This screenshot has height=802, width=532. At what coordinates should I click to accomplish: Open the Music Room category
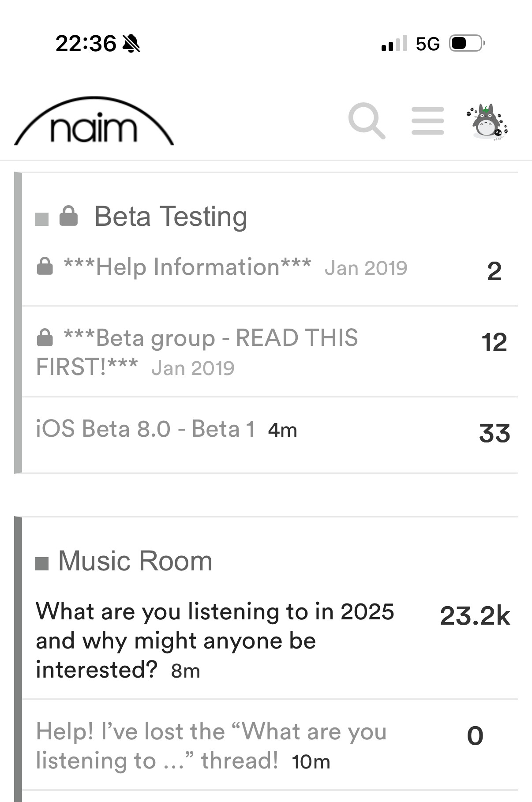pos(135,561)
